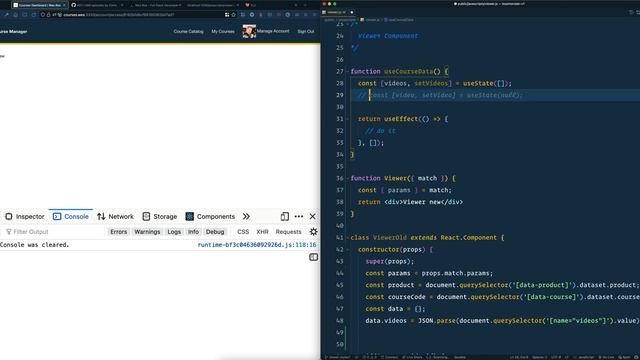Open console settings gear

tap(313, 232)
